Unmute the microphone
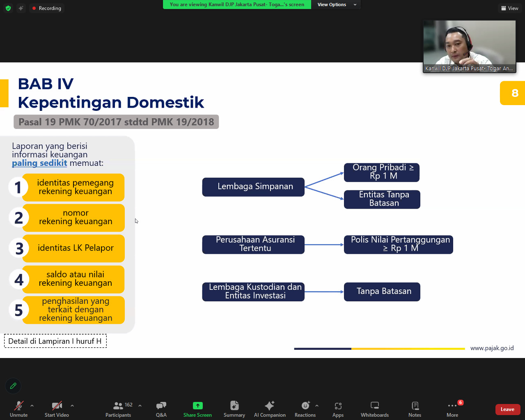The image size is (525, 420). (x=19, y=409)
